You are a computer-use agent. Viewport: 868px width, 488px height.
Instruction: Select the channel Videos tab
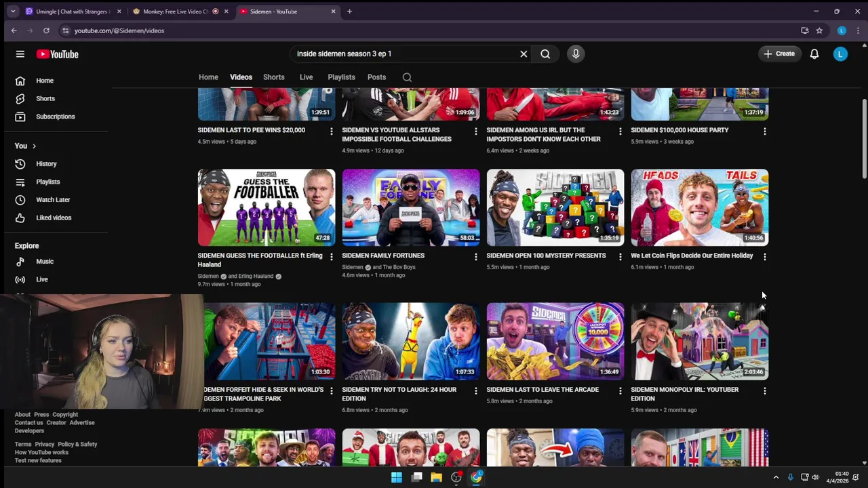click(241, 77)
